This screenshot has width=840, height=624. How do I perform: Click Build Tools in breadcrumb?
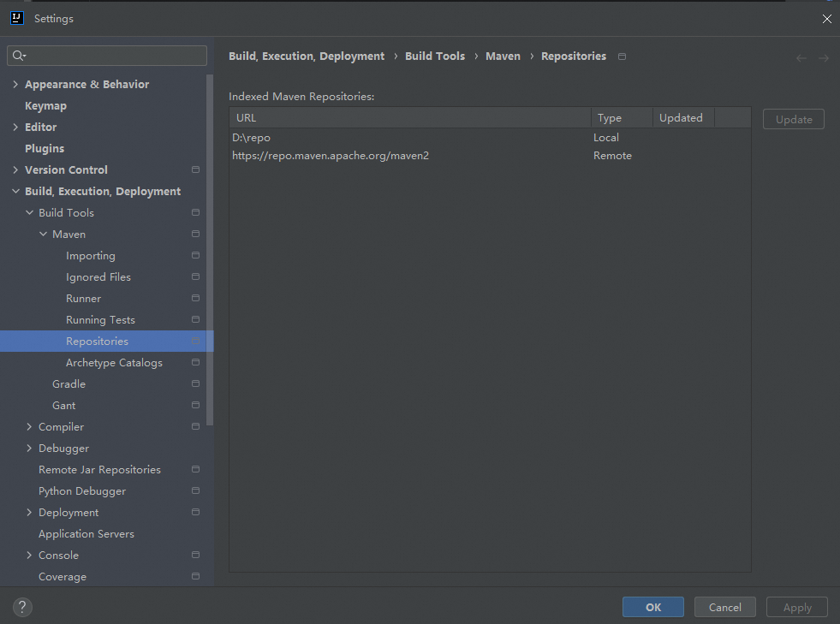coord(435,56)
